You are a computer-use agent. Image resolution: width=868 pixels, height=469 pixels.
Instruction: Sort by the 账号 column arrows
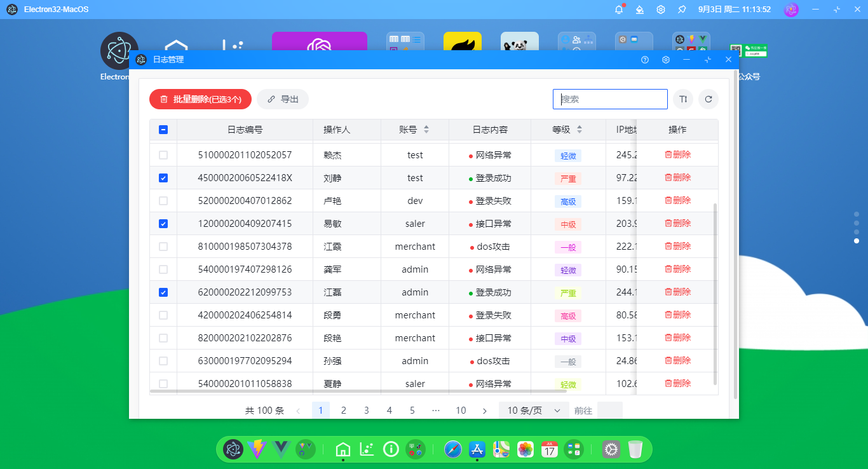tap(426, 130)
